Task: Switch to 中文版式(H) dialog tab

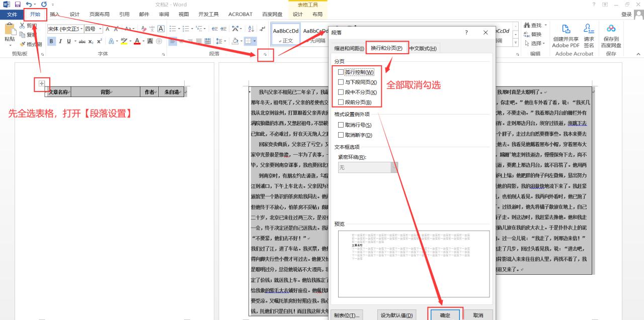Action: [x=423, y=48]
